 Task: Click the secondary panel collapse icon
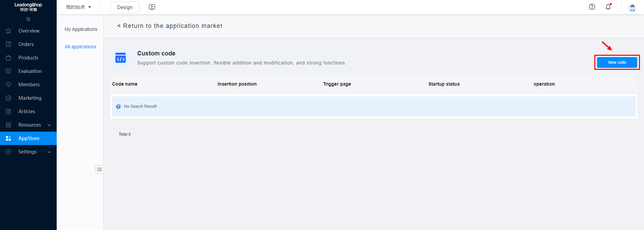pos(99,170)
